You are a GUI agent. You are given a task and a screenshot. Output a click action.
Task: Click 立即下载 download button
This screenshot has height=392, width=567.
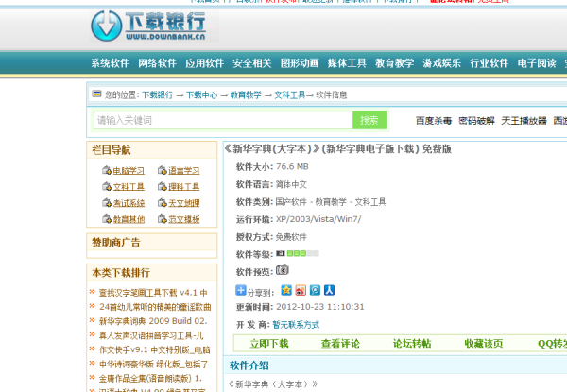point(269,343)
